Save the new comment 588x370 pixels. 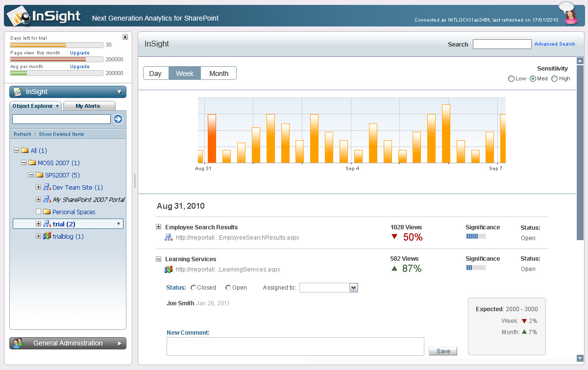click(443, 351)
